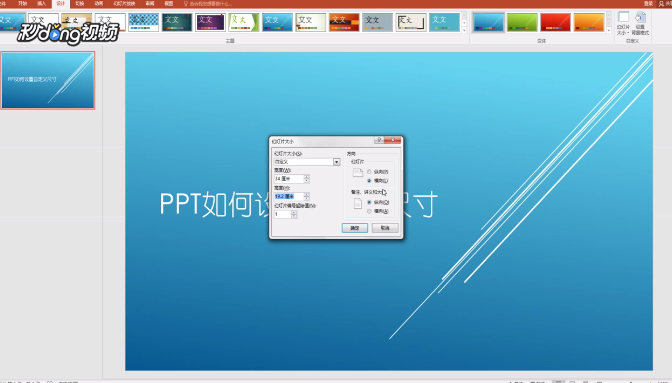Apply the bracket-framed beige theme thumbnail
The height and width of the screenshot is (383, 672).
411,22
